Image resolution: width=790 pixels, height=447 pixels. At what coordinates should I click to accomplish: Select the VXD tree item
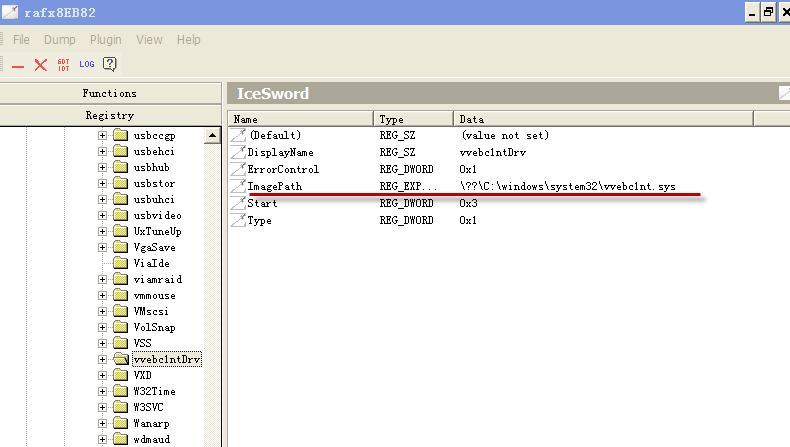[143, 375]
